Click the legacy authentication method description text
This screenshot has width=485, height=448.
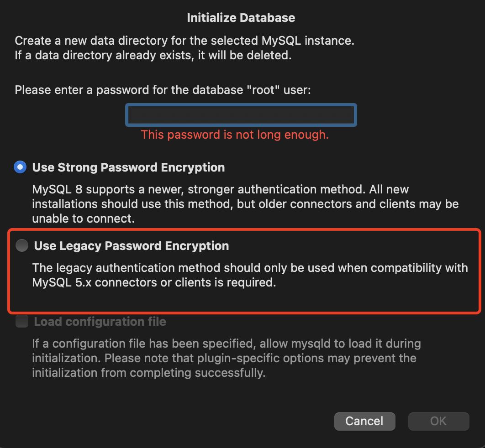pyautogui.click(x=250, y=268)
